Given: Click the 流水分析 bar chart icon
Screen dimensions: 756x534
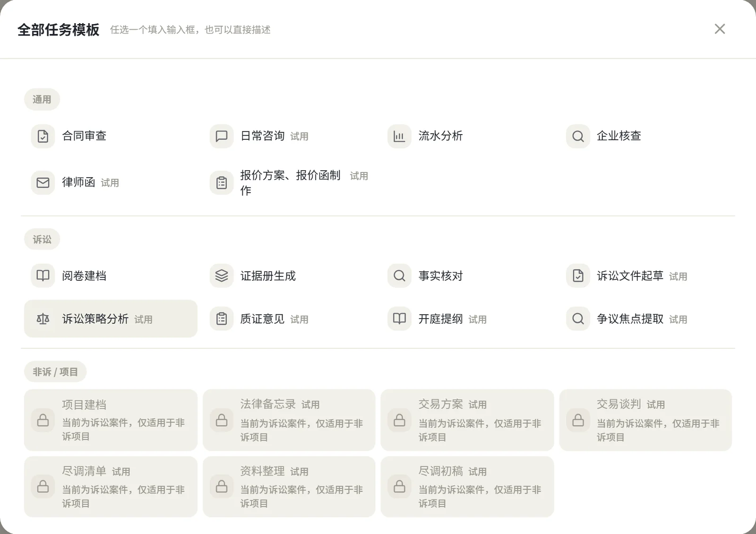Looking at the screenshot, I should (x=399, y=136).
